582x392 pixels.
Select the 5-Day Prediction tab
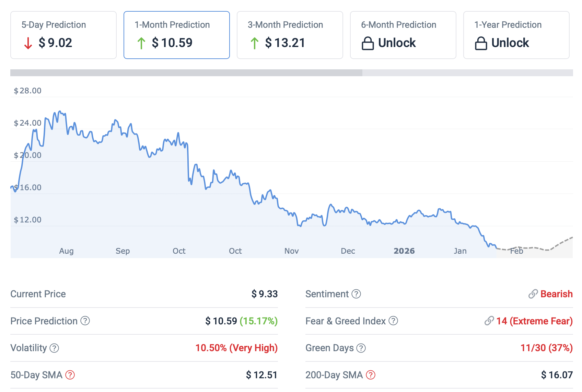coord(63,35)
